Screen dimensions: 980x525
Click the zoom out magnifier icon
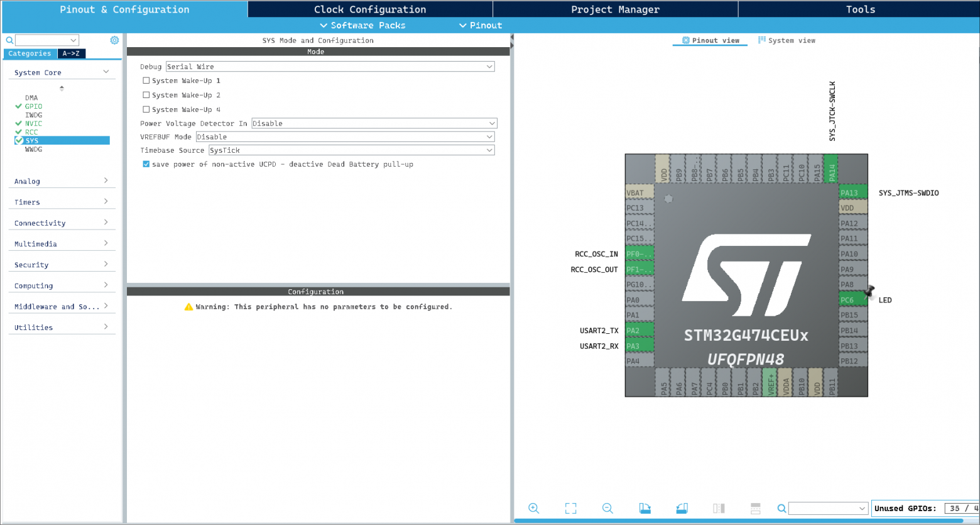607,508
